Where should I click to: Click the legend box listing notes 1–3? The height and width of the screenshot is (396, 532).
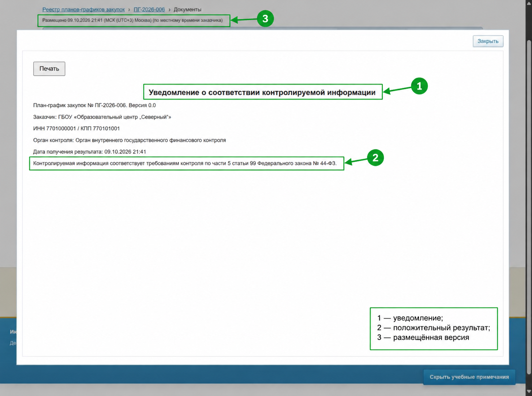click(x=434, y=329)
